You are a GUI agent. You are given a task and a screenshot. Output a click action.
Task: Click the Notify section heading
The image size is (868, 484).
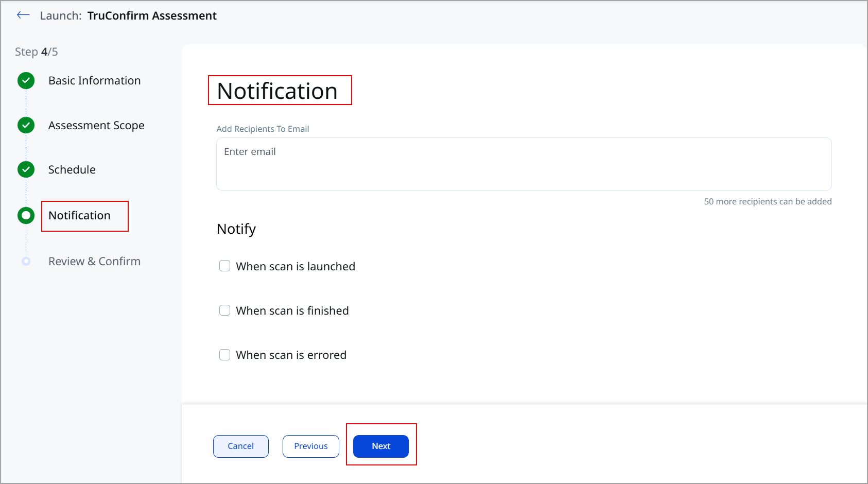(236, 229)
